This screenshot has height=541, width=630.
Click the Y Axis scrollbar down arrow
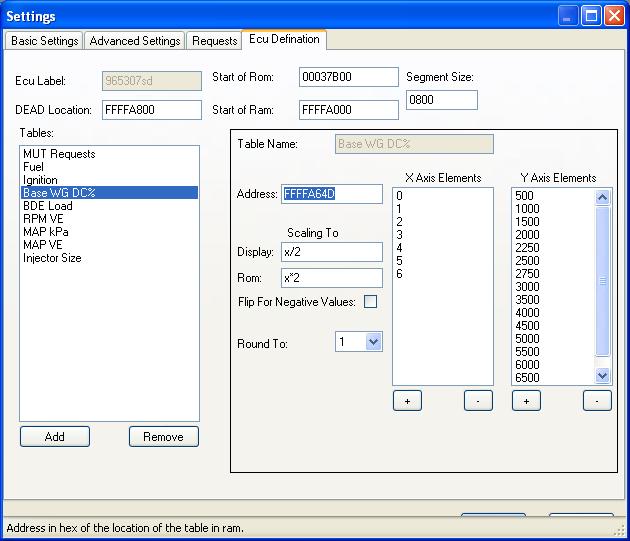602,375
